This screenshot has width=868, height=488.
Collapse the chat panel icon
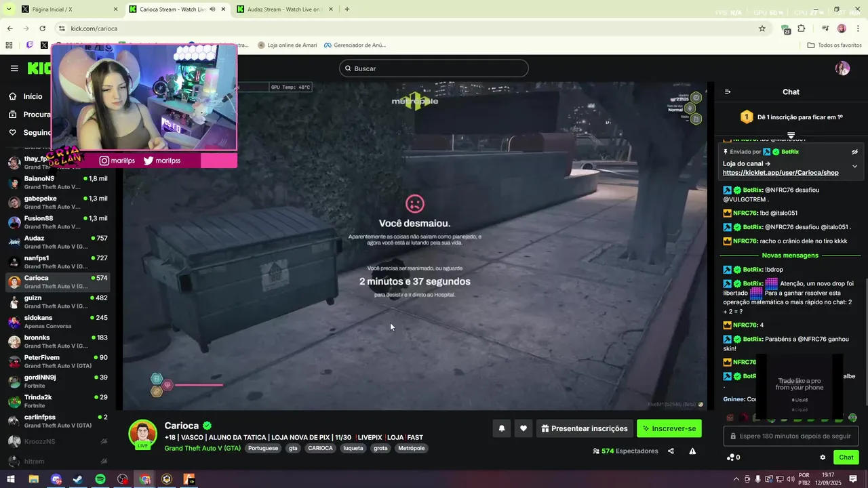point(728,92)
